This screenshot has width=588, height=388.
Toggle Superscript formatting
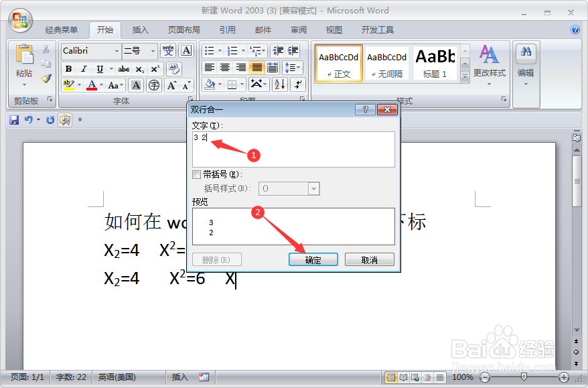click(155, 69)
